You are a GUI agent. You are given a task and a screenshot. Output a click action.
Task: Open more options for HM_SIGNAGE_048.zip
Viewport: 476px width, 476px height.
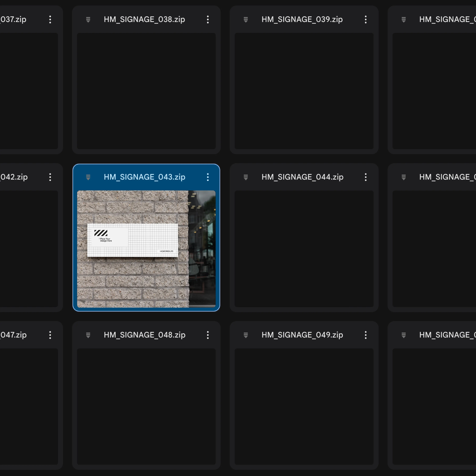[x=208, y=335]
